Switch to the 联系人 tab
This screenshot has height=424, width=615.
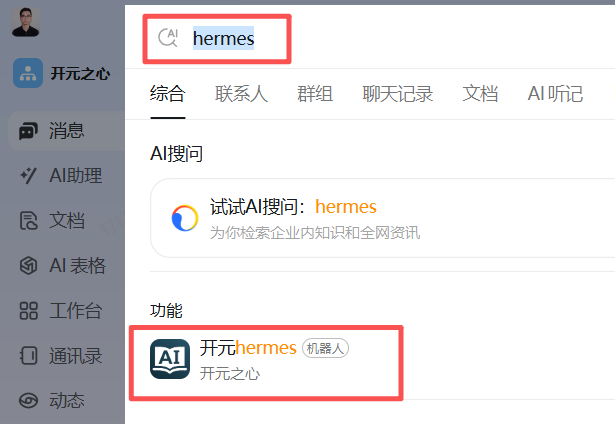(241, 94)
